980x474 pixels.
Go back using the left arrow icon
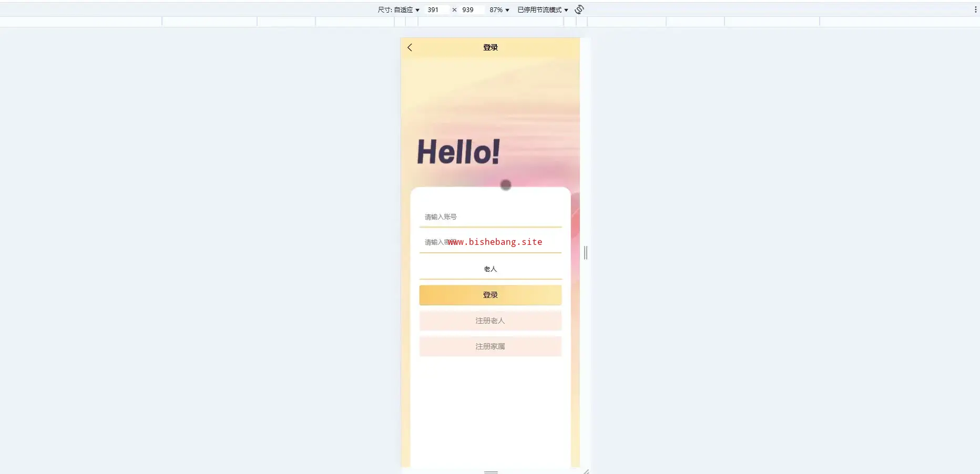coord(410,47)
